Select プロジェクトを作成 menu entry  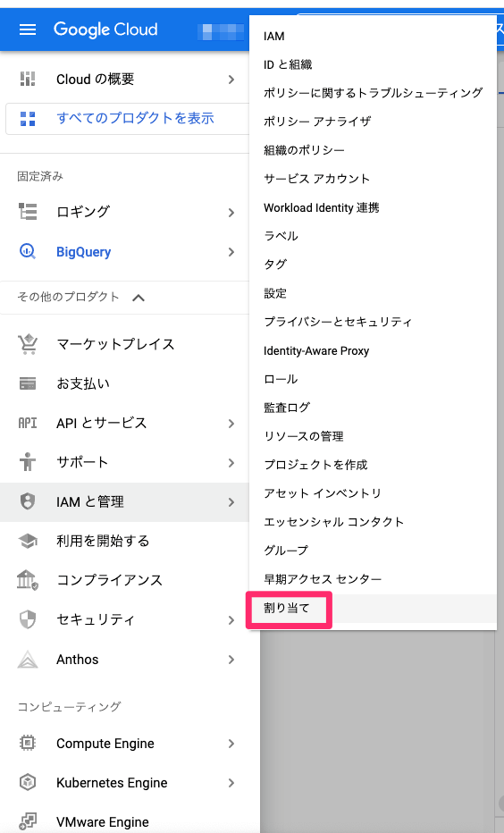click(373, 465)
